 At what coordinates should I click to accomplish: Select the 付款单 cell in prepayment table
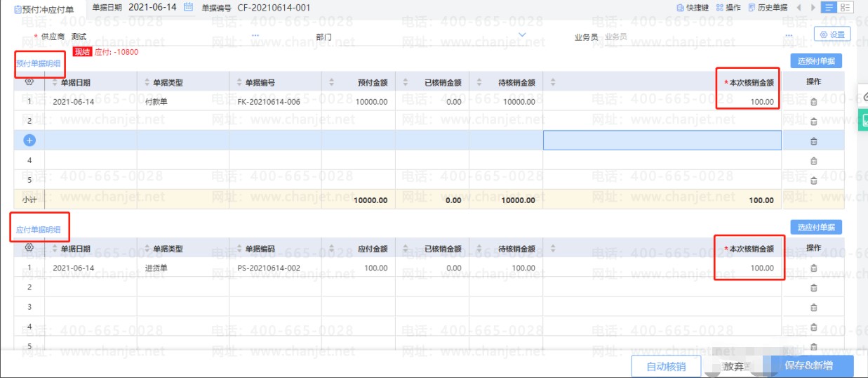tap(183, 102)
